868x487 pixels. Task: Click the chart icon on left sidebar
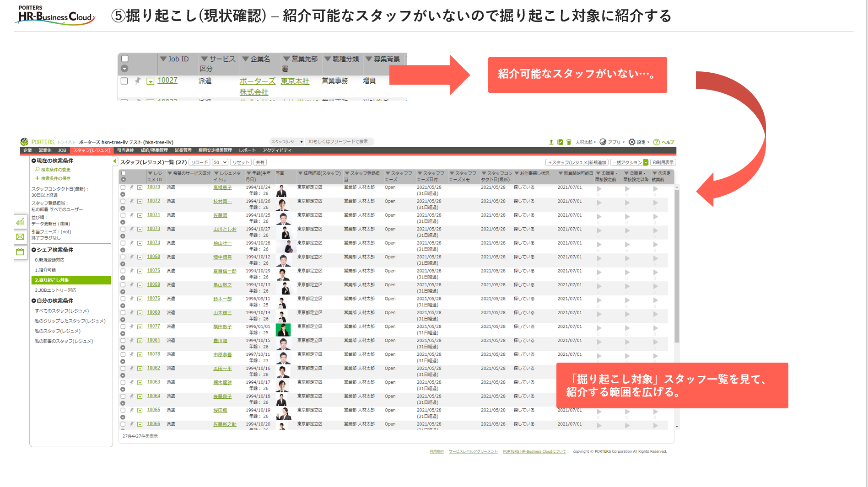(20, 222)
